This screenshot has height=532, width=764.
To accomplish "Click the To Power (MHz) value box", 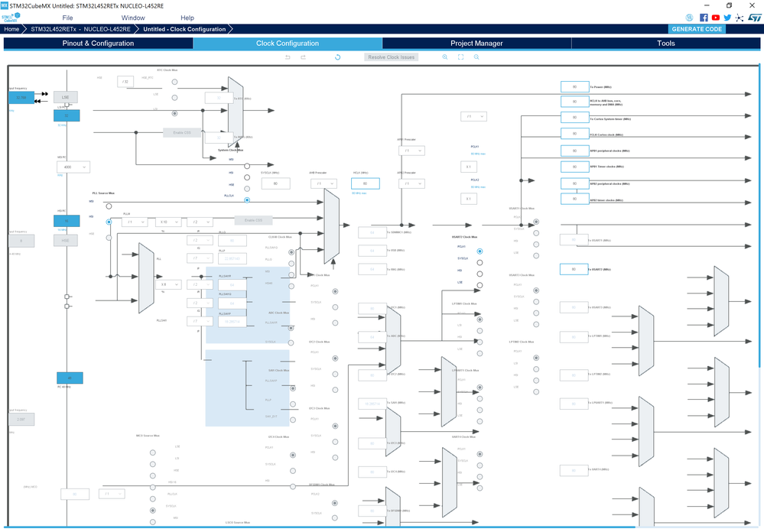I will (x=575, y=86).
